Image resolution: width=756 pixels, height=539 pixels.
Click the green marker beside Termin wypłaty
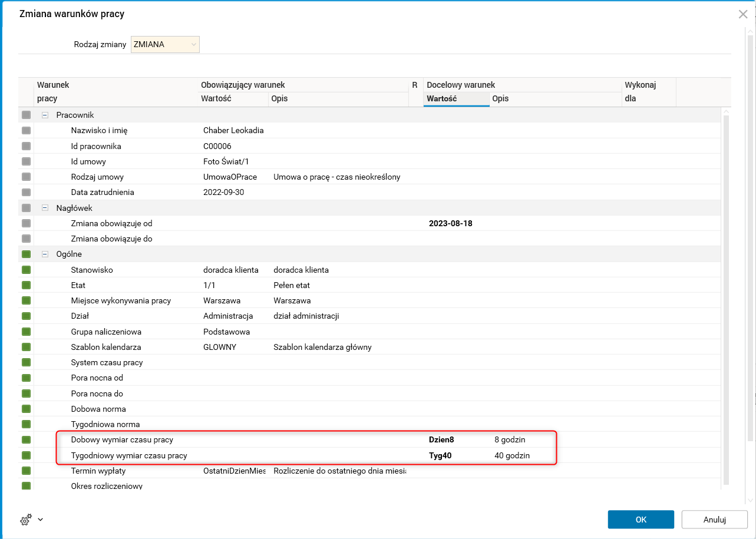tap(26, 471)
